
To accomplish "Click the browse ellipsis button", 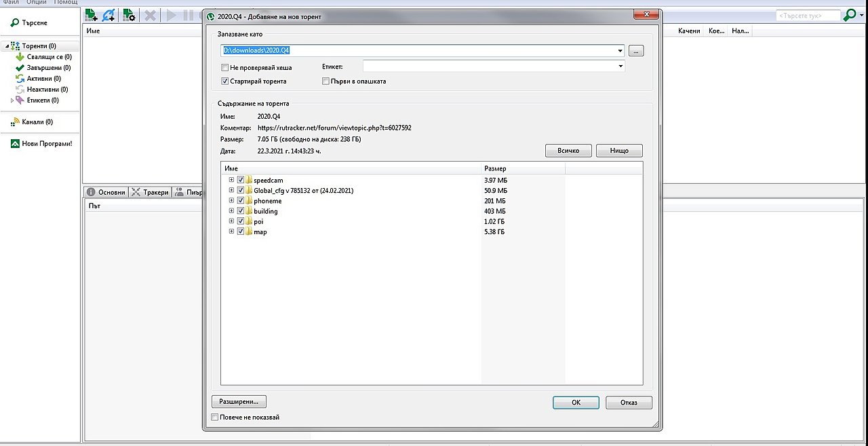I will pos(636,51).
